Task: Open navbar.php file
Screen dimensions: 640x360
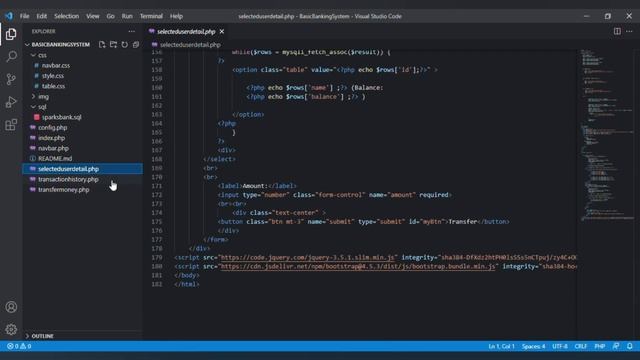Action: pyautogui.click(x=53, y=148)
